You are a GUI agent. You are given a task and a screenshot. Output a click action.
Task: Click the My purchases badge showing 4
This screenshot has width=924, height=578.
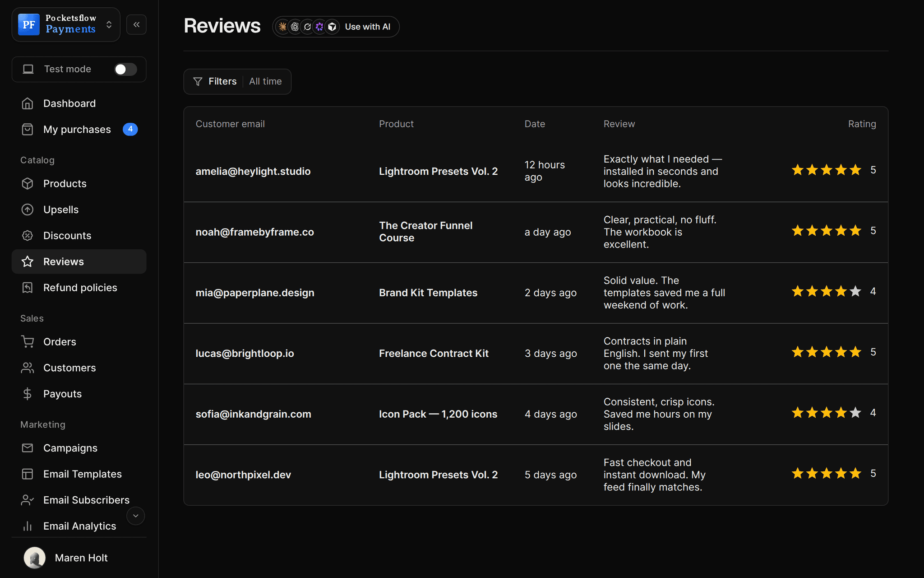tap(130, 129)
